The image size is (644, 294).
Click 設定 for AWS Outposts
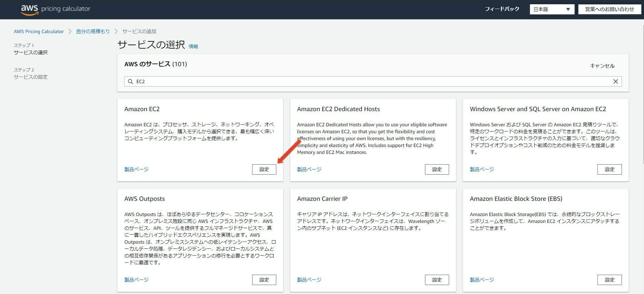coord(264,280)
